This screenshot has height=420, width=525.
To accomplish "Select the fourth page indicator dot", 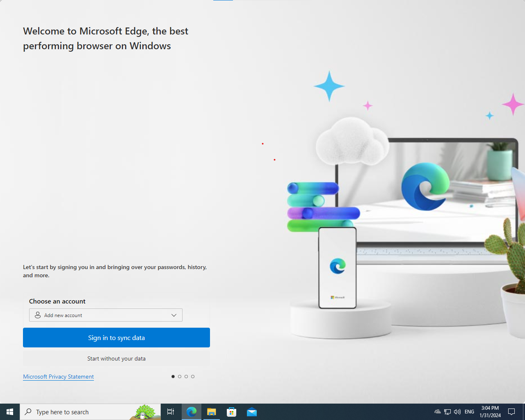I will click(x=193, y=377).
